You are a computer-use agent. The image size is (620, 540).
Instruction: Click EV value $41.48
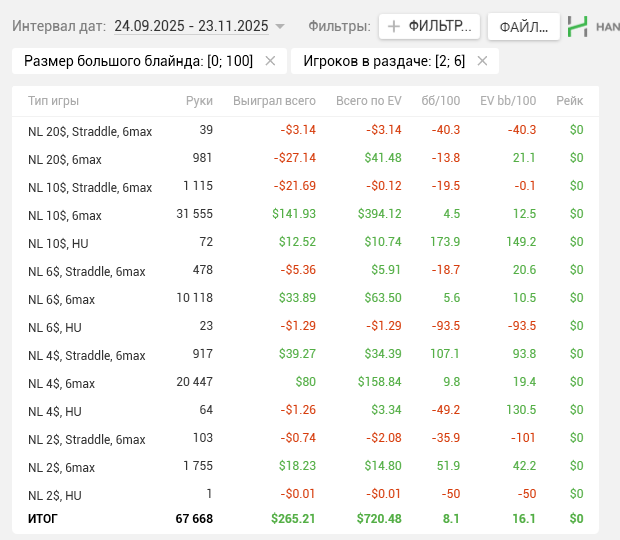[383, 158]
